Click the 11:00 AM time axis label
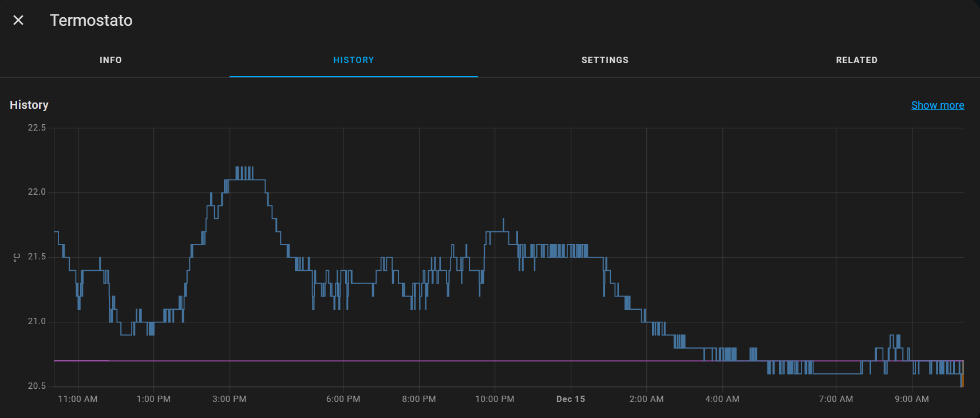The width and height of the screenshot is (980, 418). pyautogui.click(x=78, y=399)
